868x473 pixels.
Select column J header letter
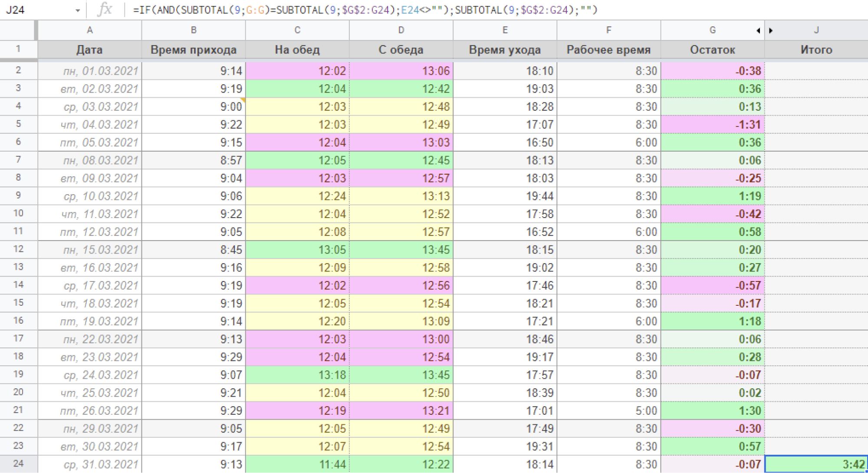(816, 30)
